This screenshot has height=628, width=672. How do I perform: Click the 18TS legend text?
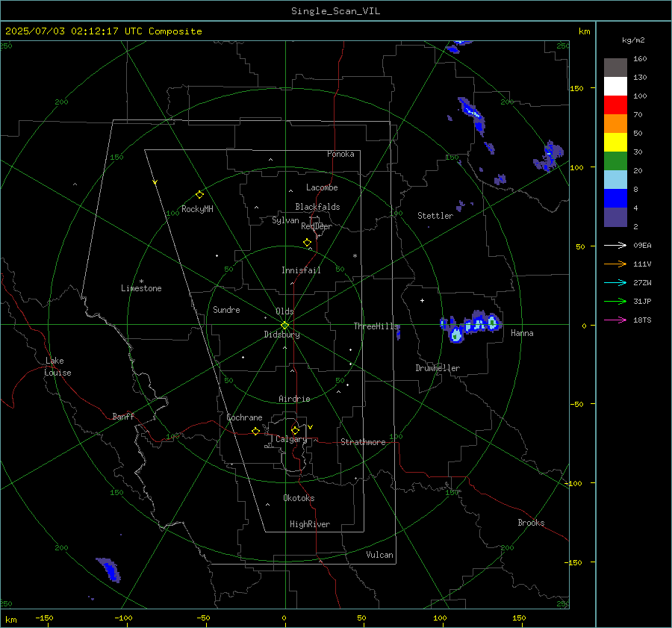point(642,320)
